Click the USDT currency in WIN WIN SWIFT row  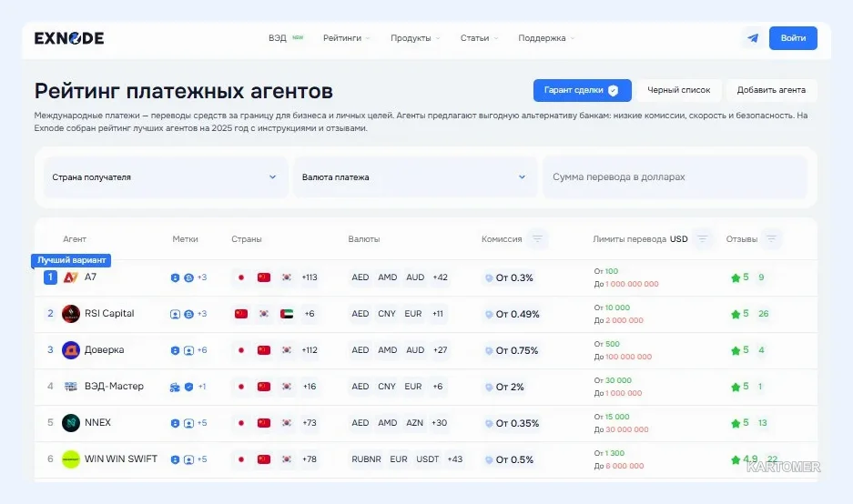coord(428,459)
